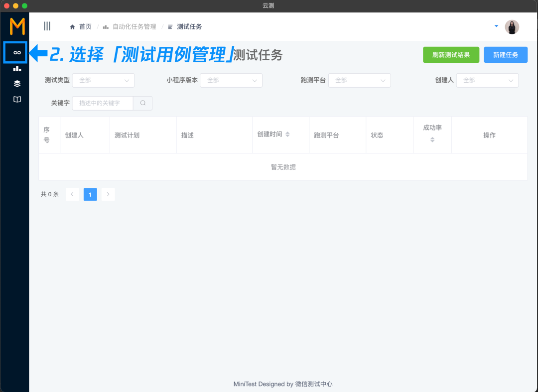Focus the 关键字 search input
This screenshot has width=538, height=392.
[x=103, y=103]
